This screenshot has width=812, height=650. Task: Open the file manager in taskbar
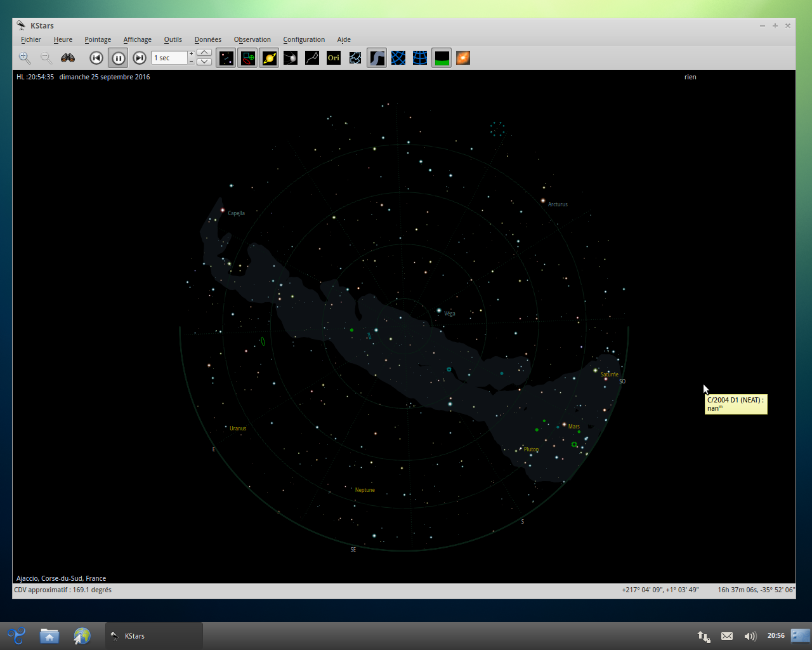tap(49, 635)
